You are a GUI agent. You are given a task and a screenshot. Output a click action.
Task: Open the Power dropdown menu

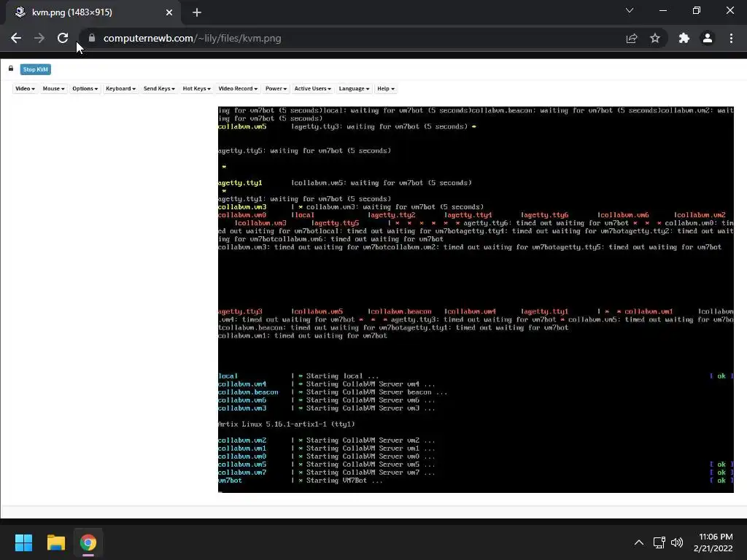tap(276, 88)
